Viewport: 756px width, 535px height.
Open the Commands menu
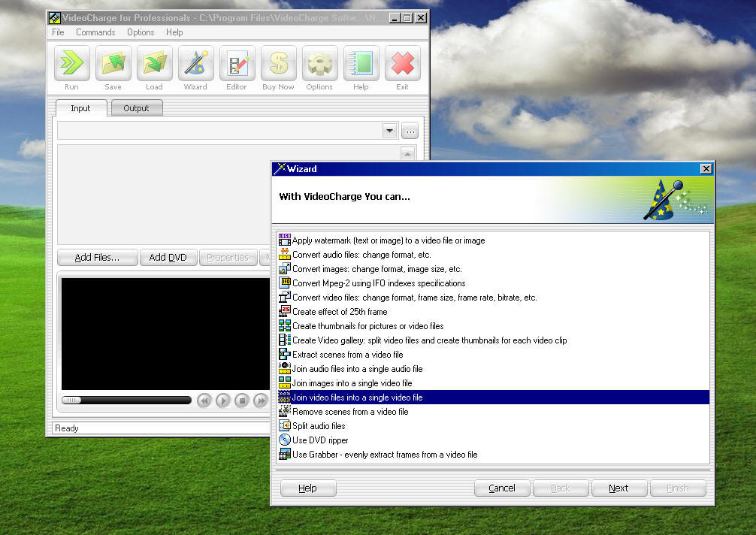95,32
